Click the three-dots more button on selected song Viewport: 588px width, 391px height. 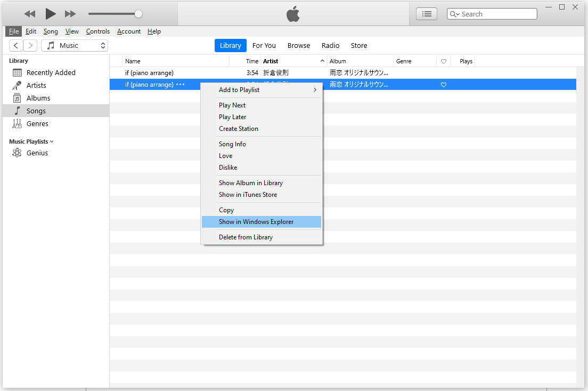[x=181, y=85]
